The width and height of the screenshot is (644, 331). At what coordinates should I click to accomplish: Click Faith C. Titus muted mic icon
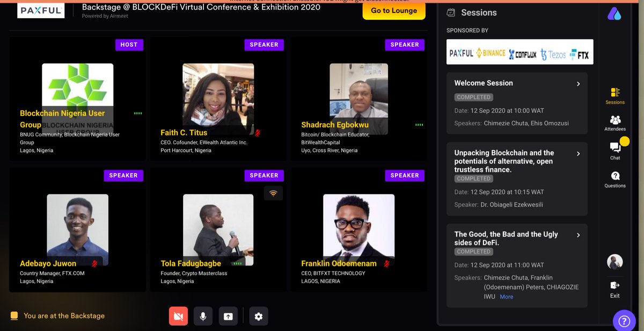point(258,133)
